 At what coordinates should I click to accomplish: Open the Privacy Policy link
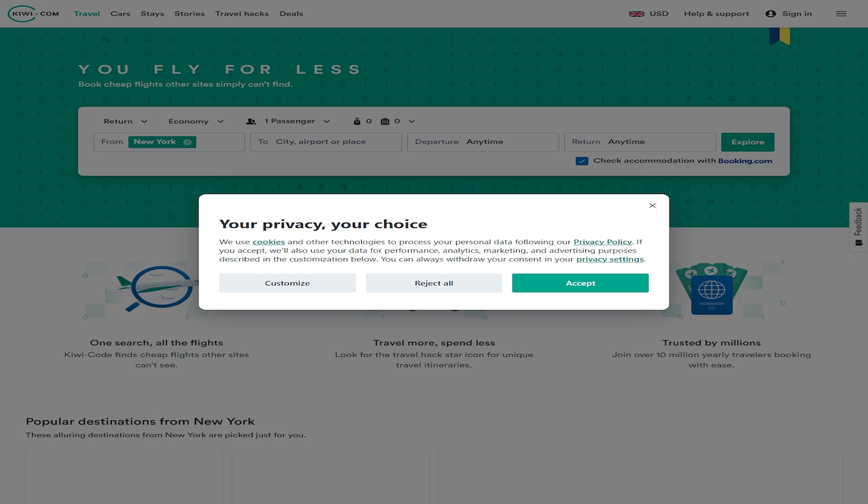point(603,242)
